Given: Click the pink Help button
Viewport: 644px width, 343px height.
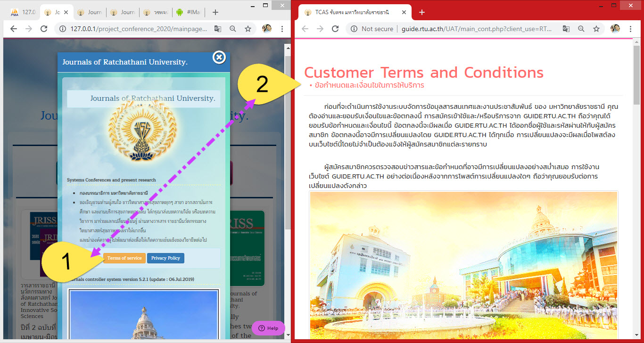Looking at the screenshot, I should pos(268,328).
